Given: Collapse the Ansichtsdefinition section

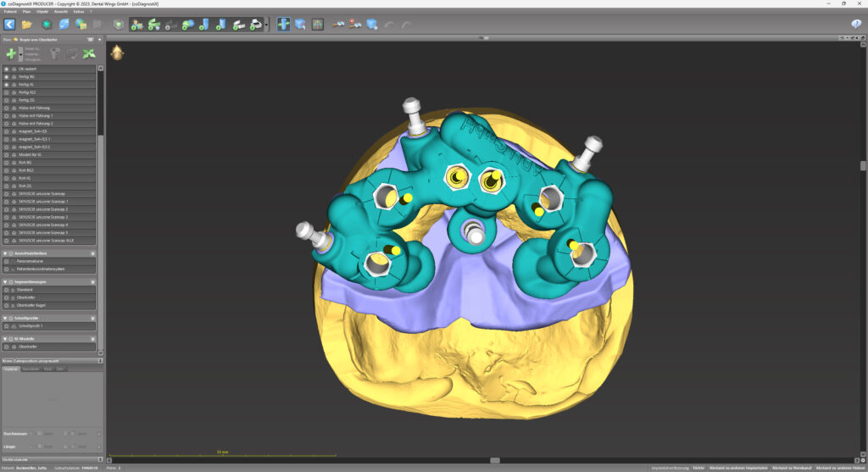Looking at the screenshot, I should (5, 253).
